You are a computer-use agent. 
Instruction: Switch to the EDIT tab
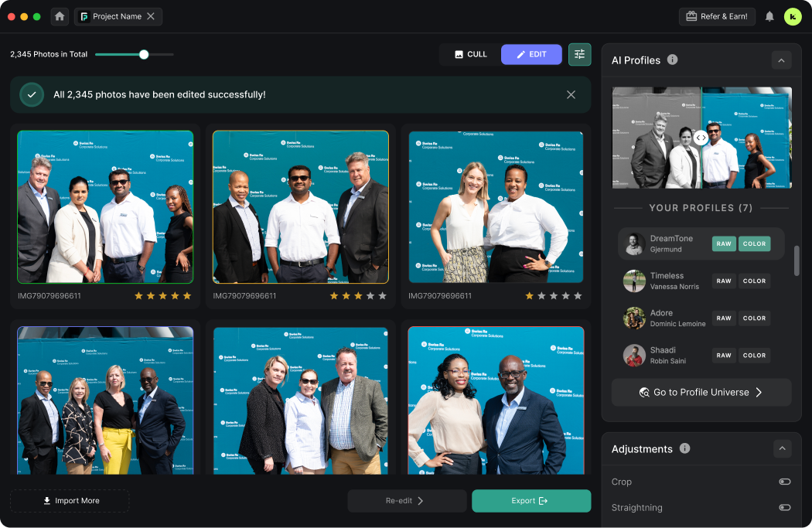pos(531,54)
